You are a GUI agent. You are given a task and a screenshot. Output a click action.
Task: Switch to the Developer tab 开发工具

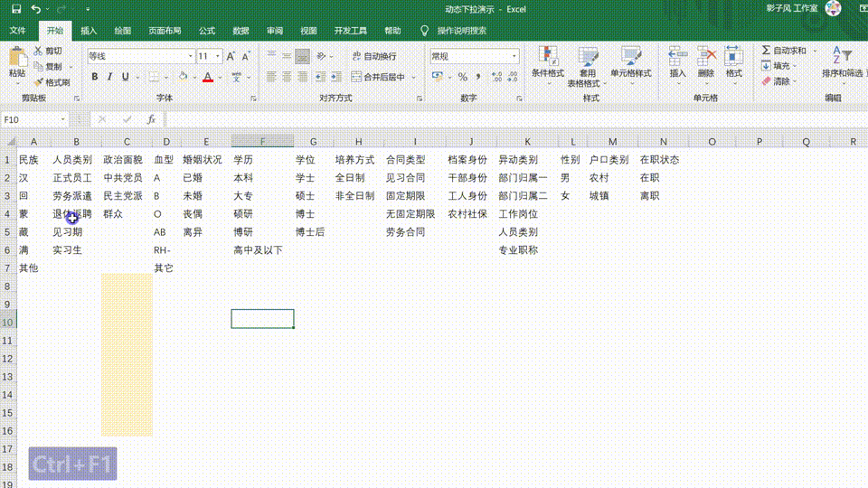click(x=351, y=31)
